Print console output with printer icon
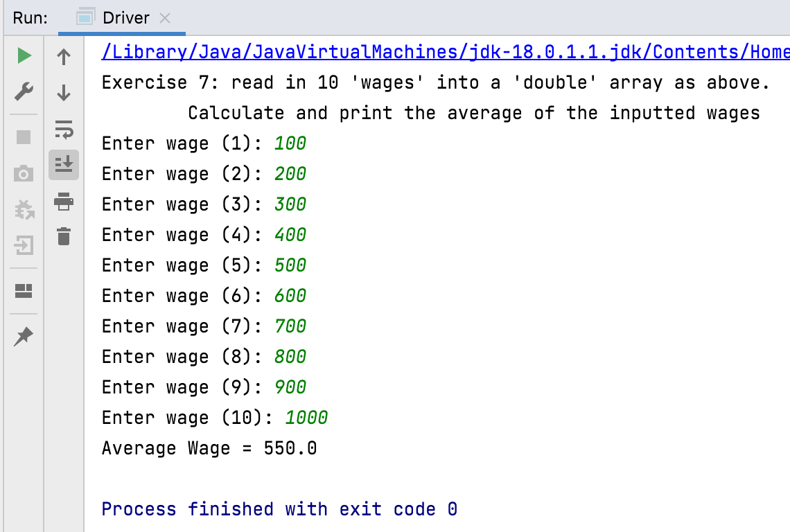 pos(64,202)
